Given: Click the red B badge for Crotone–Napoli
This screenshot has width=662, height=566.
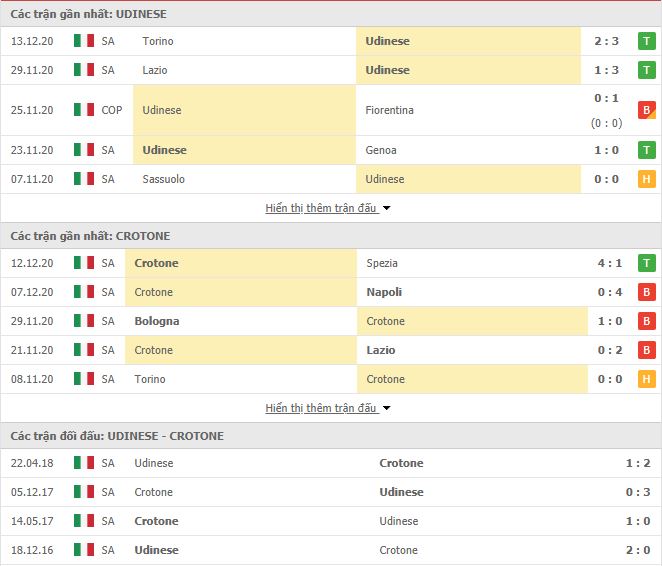Looking at the screenshot, I should point(647,292).
